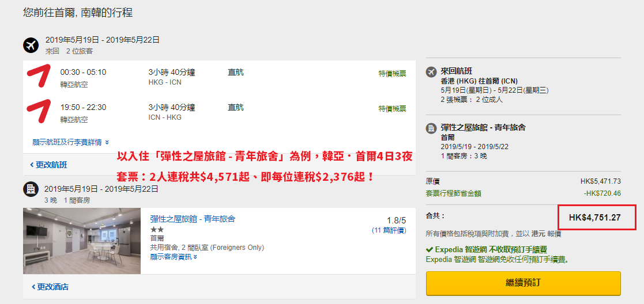Click room type 共用宿舍, 2 間臥室 text
644x304 pixels.
(x=207, y=248)
